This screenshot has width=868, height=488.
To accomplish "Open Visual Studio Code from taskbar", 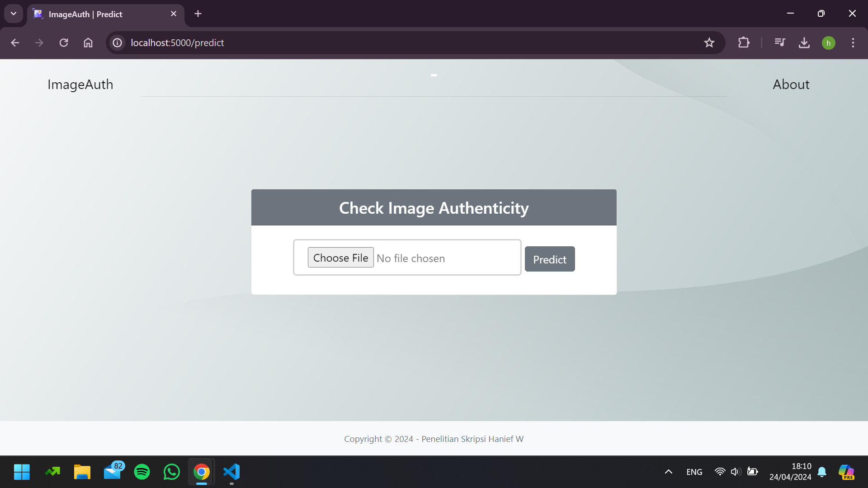I will pos(231,472).
